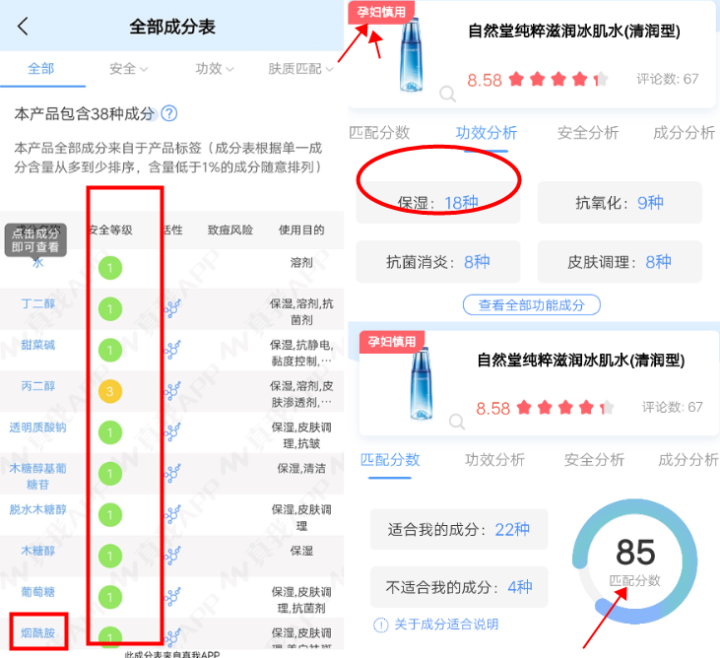
Task: Expand the 功效 filter dropdown
Action: coord(214,69)
